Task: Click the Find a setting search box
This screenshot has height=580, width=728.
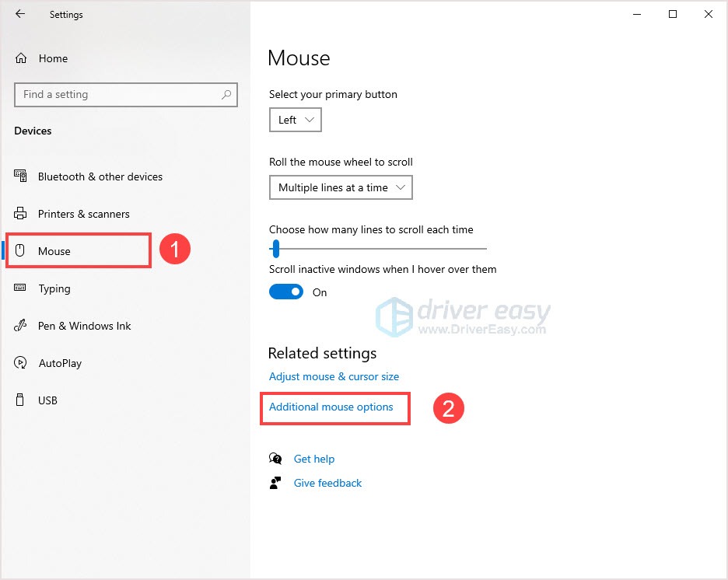Action: coord(117,95)
